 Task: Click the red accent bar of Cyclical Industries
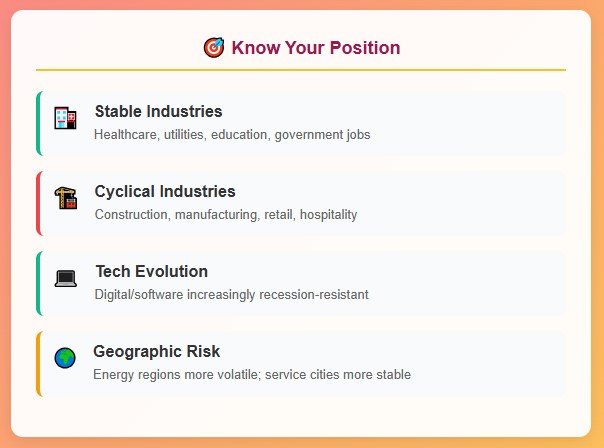[x=38, y=203]
